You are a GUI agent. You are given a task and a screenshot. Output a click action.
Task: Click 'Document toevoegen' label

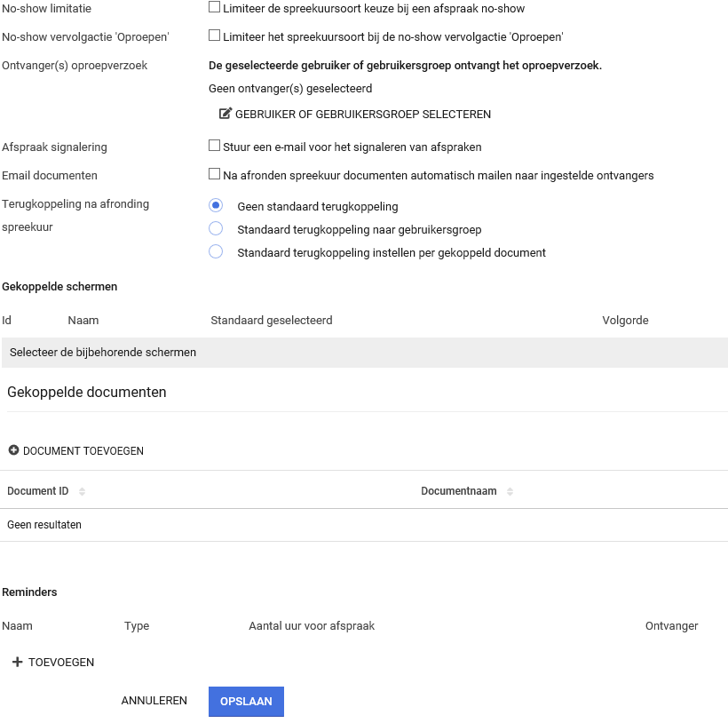pos(83,451)
